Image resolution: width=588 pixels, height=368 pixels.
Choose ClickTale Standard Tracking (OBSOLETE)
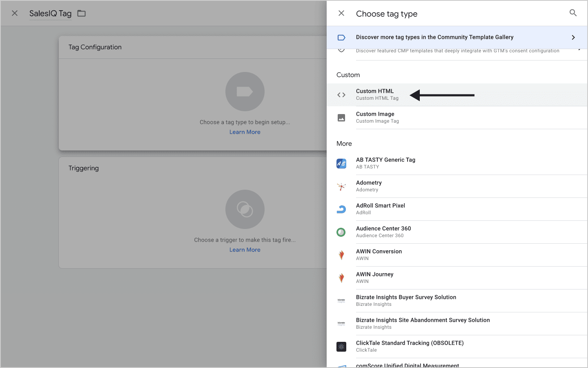[x=457, y=347]
